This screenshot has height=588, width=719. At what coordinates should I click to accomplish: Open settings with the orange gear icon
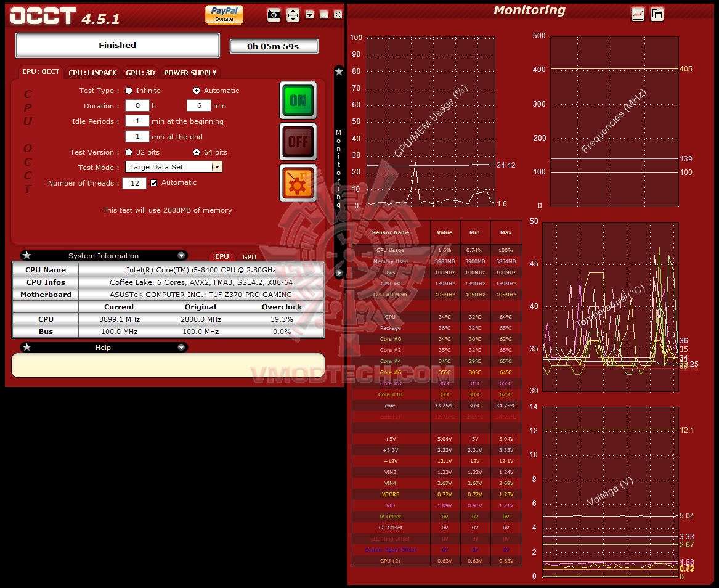click(298, 183)
